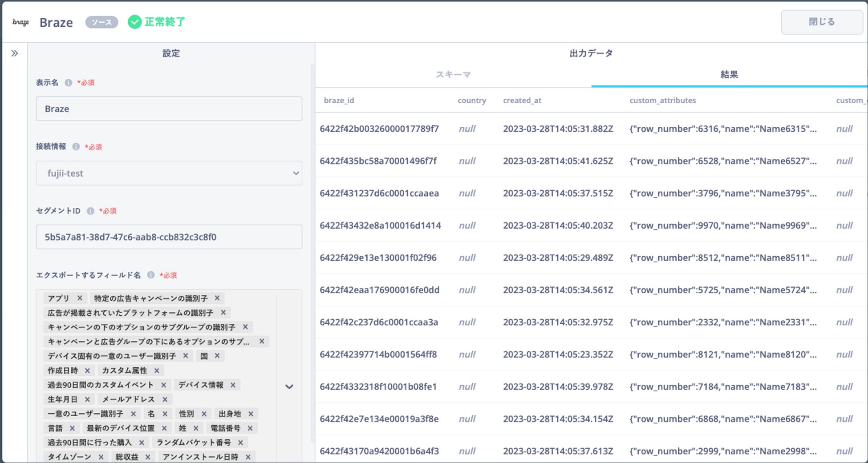Select braze_id cell 6422f42c237d6c0001ccaa3a
The image size is (868, 463).
coord(379,322)
